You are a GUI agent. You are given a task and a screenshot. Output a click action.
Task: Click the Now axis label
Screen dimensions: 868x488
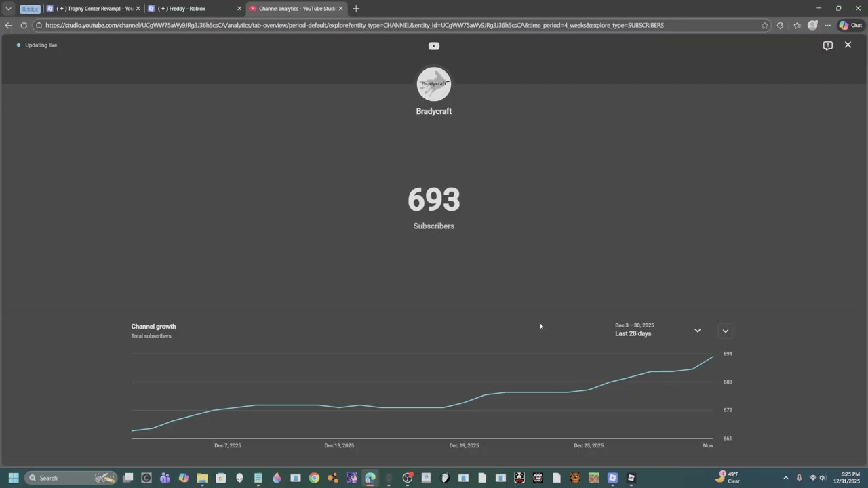pos(708,445)
